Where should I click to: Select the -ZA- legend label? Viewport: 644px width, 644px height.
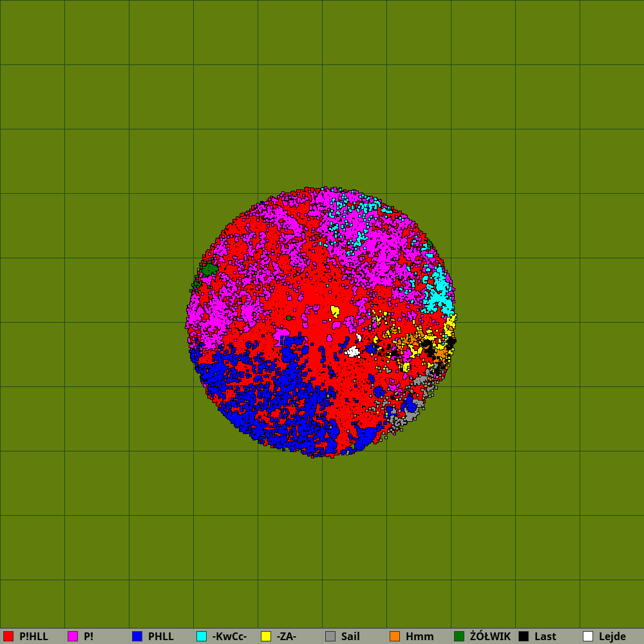[x=287, y=636]
